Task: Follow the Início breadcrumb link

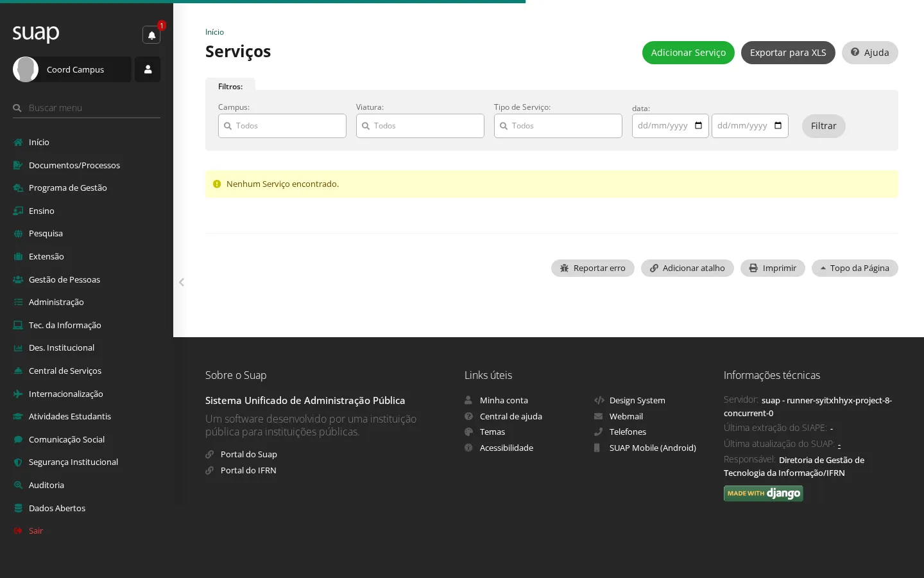Action: [214, 32]
